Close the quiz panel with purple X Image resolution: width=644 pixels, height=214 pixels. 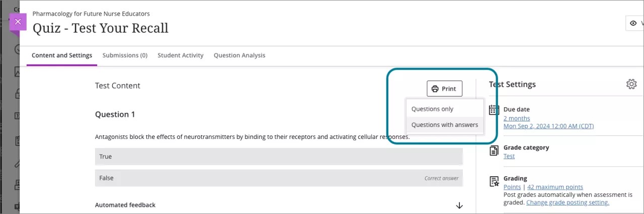pos(18,22)
